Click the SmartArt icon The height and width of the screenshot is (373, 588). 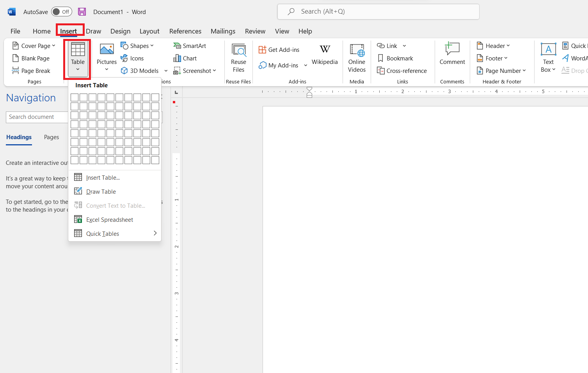point(177,46)
